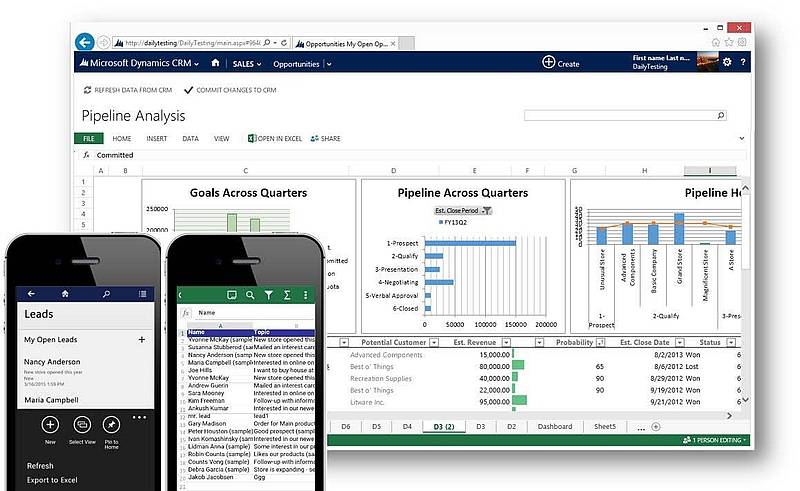Image resolution: width=800 pixels, height=491 pixels.
Task: Click the Open in Excel button
Action: [275, 138]
